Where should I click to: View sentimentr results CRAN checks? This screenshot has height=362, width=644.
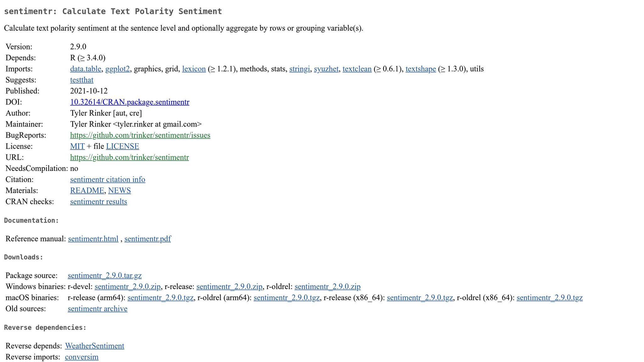click(98, 202)
